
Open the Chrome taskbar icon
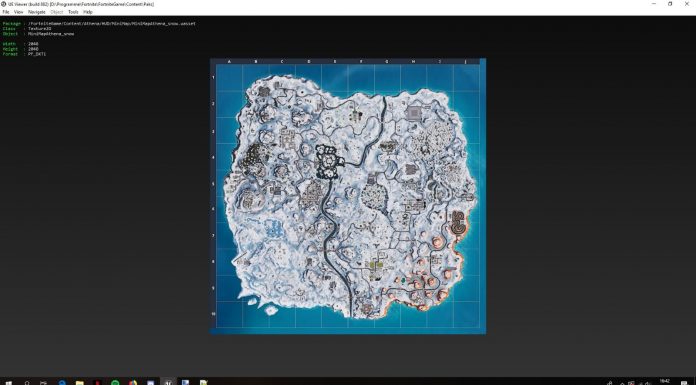[x=133, y=382]
